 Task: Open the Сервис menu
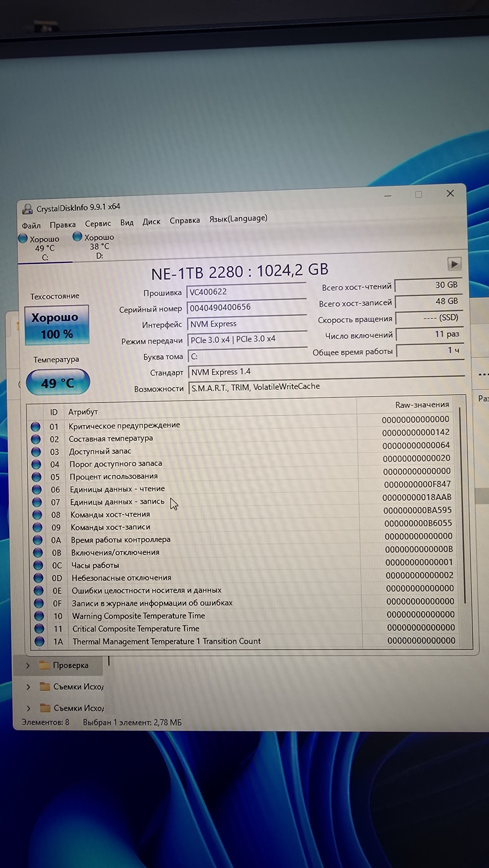pyautogui.click(x=98, y=224)
